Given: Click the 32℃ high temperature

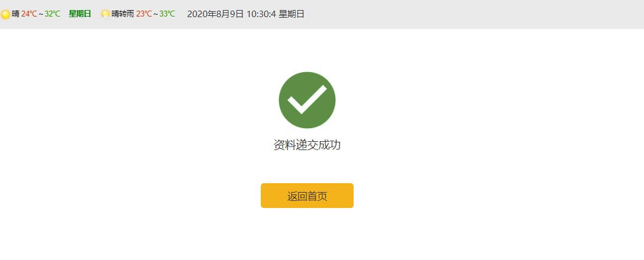Looking at the screenshot, I should click(52, 14).
